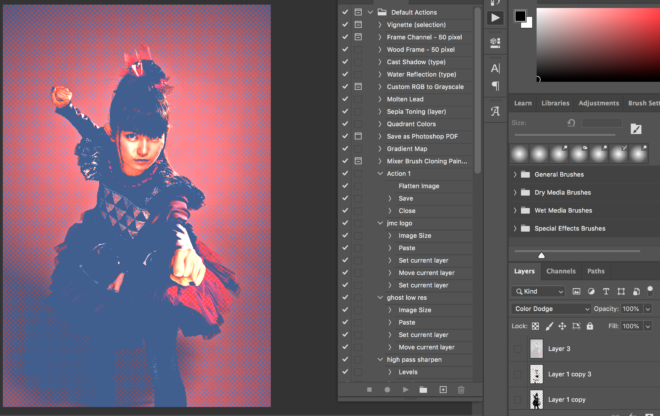The width and height of the screenshot is (660, 416).
Task: Select the Flatten Image step
Action: pyautogui.click(x=418, y=186)
